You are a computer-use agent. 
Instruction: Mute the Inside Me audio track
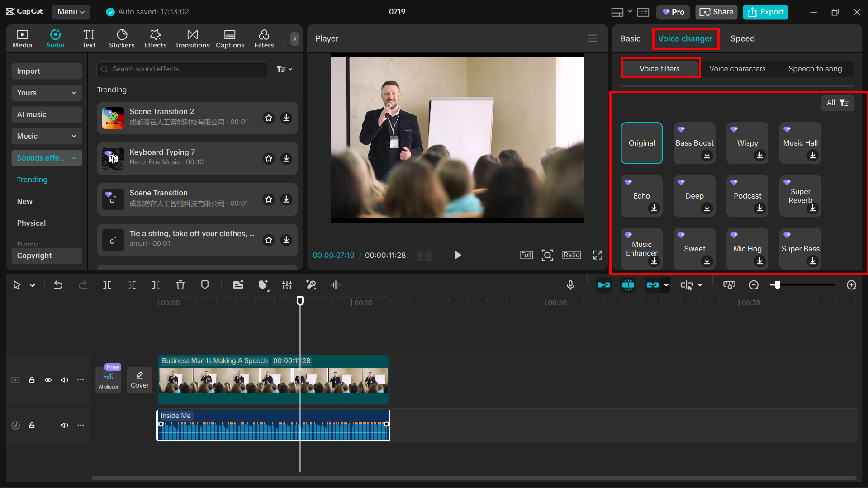click(x=64, y=425)
